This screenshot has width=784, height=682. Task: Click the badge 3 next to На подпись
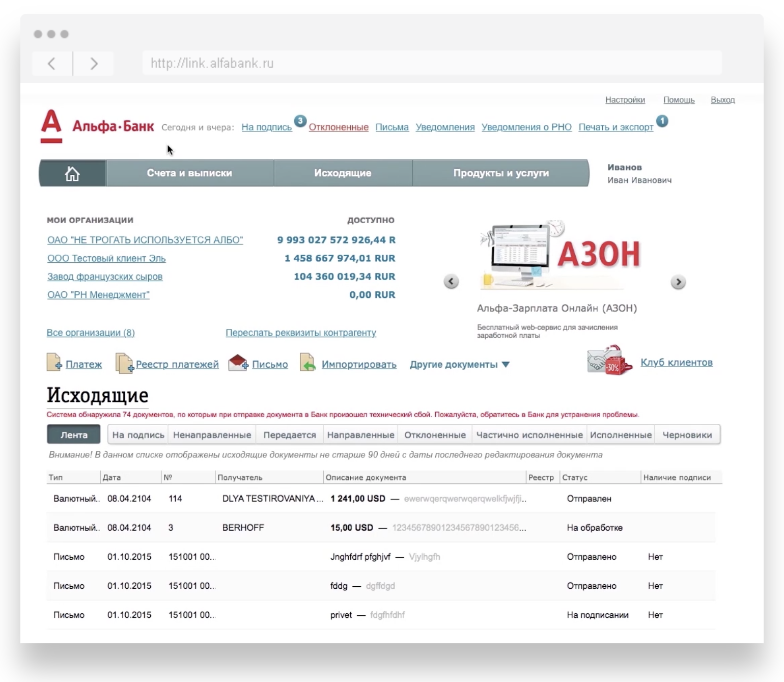point(300,121)
